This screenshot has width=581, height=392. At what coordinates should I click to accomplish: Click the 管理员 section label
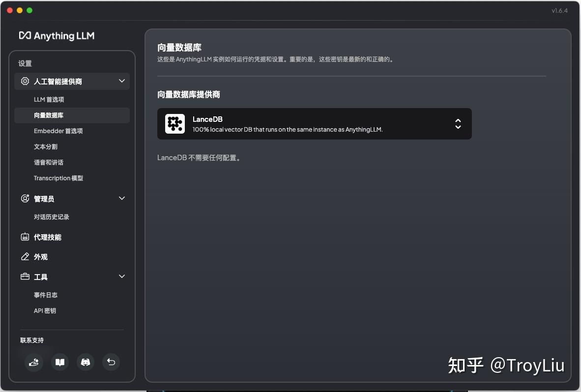coord(44,199)
